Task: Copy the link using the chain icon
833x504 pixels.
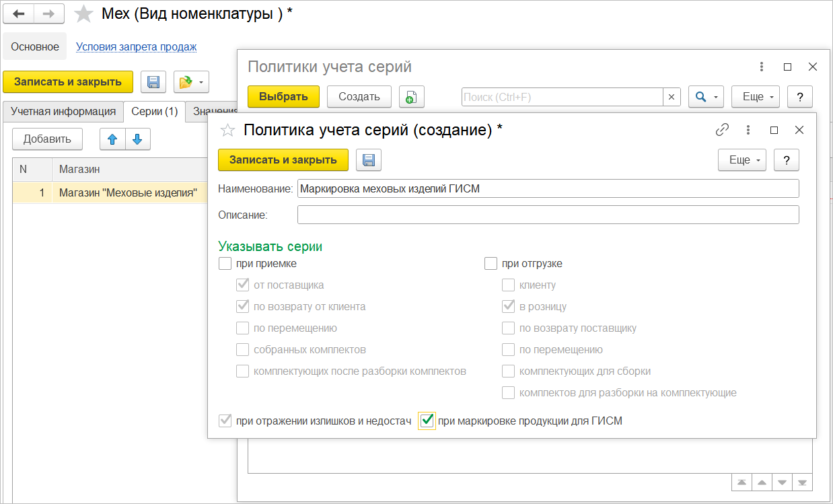Action: coord(722,130)
